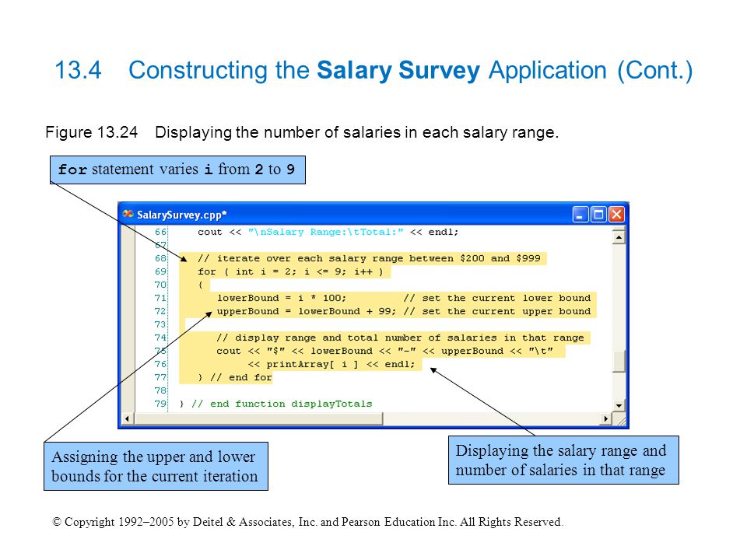
Task: Click line number 69 in the gutter
Action: 160,271
